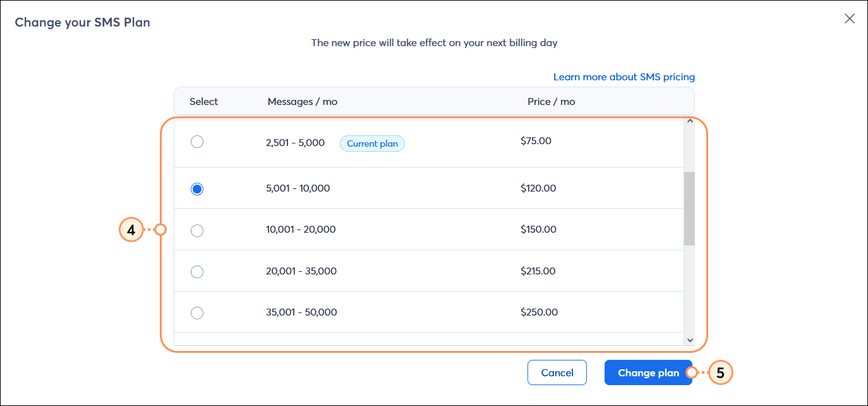Click the Messages / mo column header
This screenshot has height=406, width=868.
click(303, 102)
